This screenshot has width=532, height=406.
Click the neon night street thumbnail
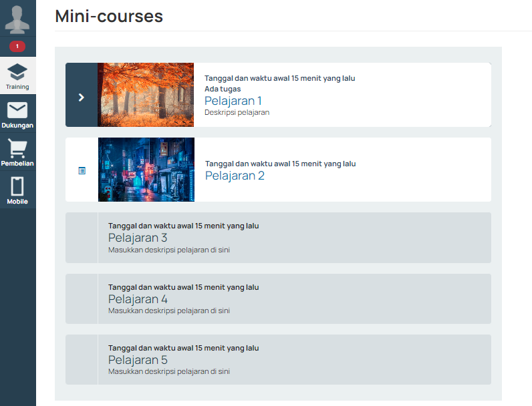click(x=146, y=170)
